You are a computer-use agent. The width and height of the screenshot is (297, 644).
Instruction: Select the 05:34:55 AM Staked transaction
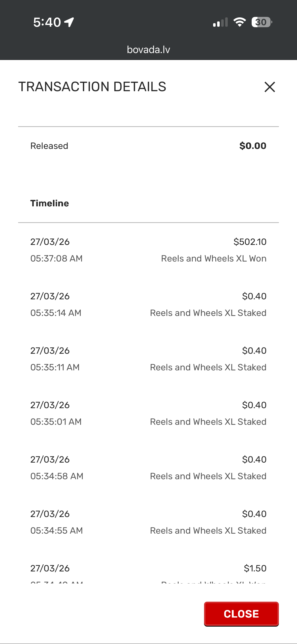(x=148, y=522)
